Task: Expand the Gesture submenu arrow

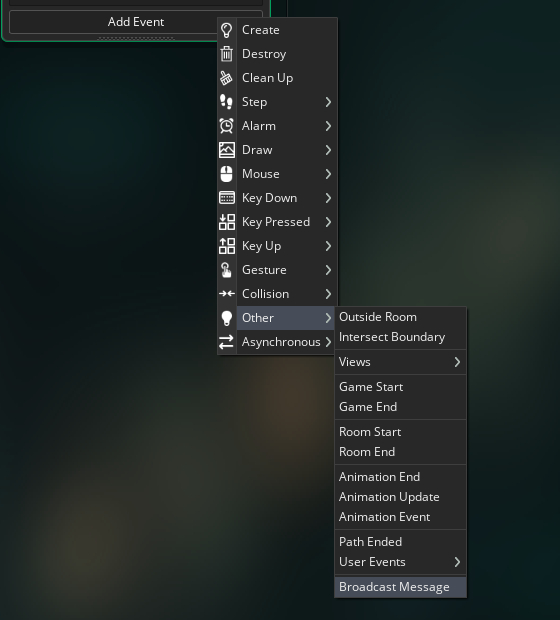Action: [x=328, y=270]
